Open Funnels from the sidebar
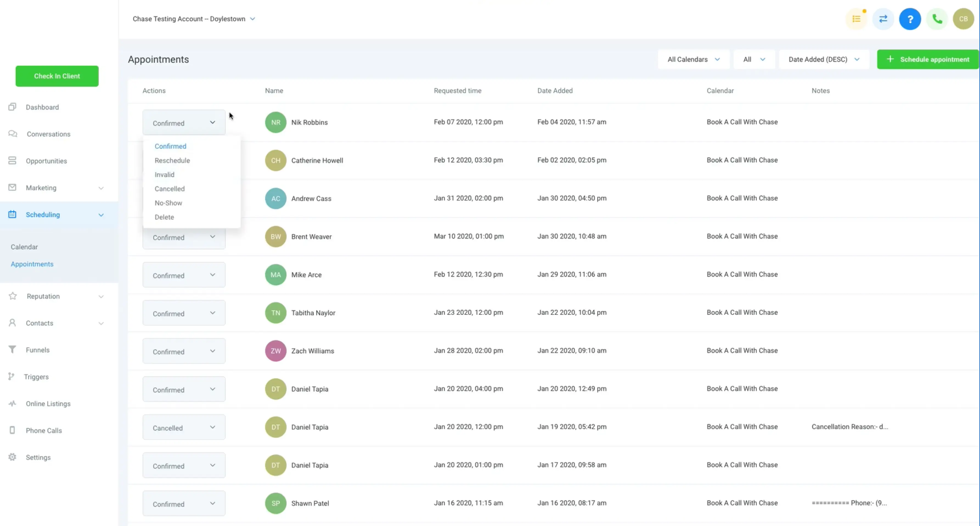The width and height of the screenshot is (980, 526). (x=37, y=350)
